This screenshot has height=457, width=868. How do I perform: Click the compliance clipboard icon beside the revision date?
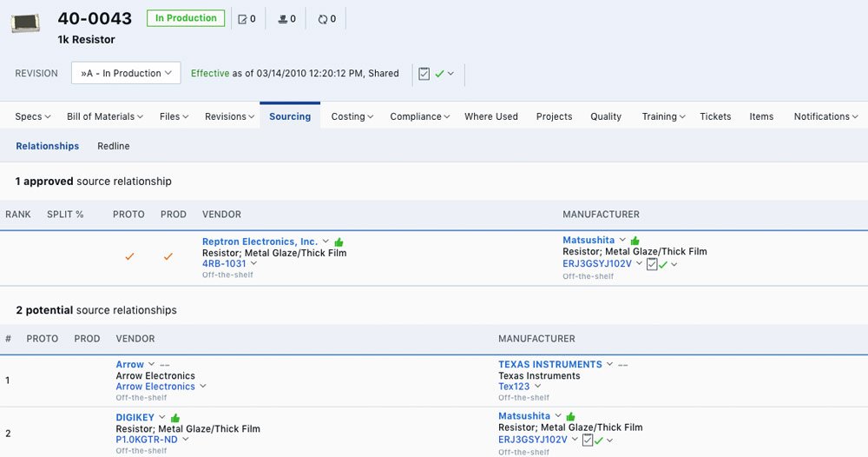pos(424,74)
